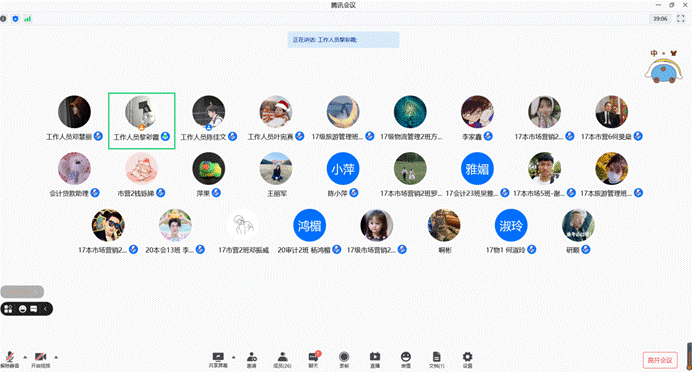Unmute microphone with 解除静音 button

tap(10, 359)
